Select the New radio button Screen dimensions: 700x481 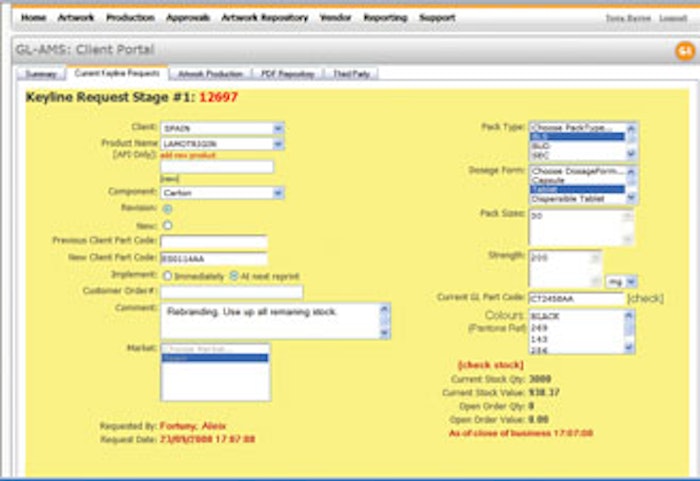167,226
